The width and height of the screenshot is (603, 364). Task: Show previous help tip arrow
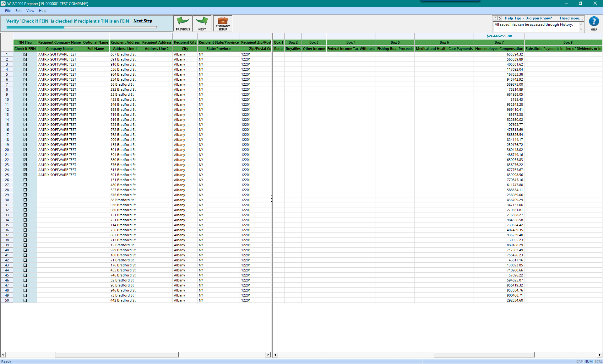tap(496, 19)
